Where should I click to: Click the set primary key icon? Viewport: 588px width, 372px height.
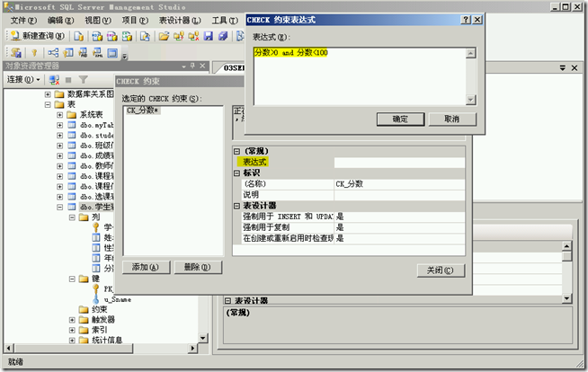pyautogui.click(x=34, y=53)
